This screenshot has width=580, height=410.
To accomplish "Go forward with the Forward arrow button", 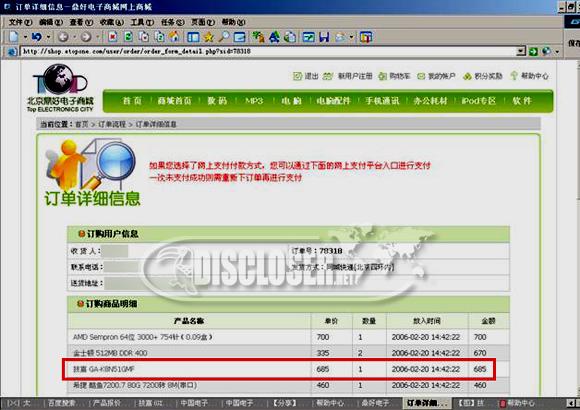I will (x=86, y=37).
